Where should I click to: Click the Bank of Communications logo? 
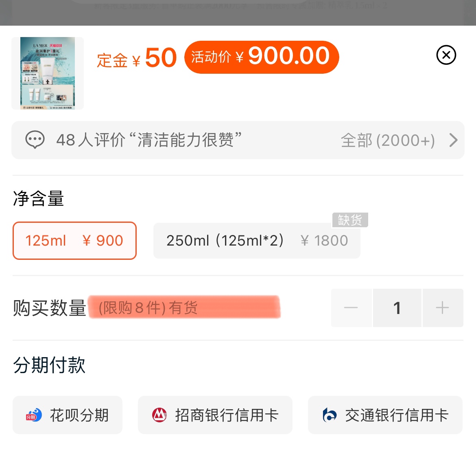pos(329,415)
